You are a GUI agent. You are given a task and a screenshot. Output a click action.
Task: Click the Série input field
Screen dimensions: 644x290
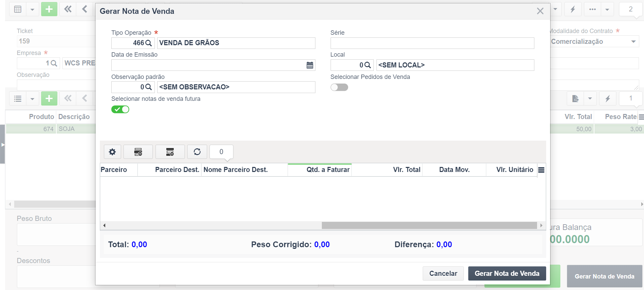(x=432, y=43)
